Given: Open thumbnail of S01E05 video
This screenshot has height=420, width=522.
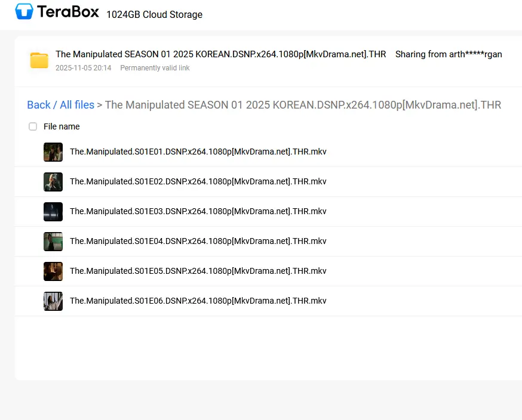Looking at the screenshot, I should pos(53,271).
